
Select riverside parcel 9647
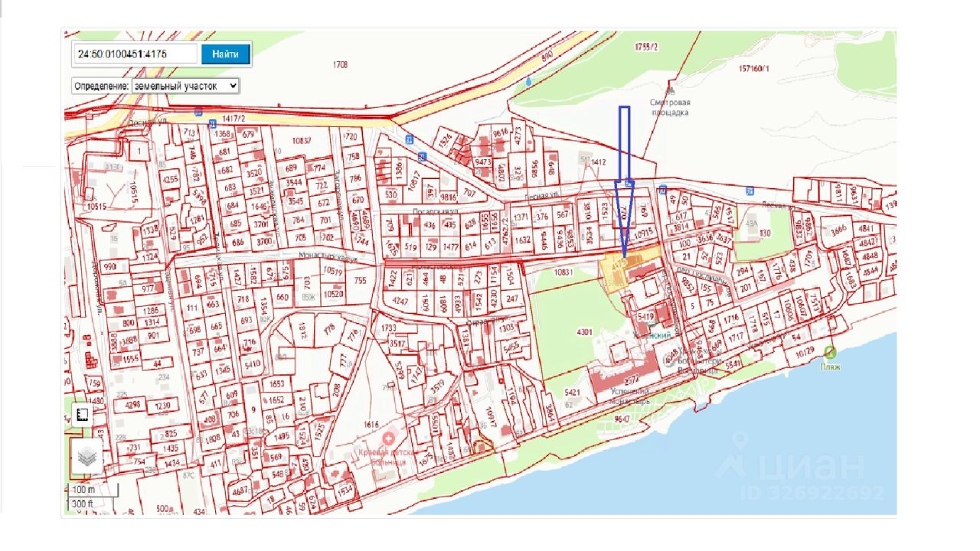[622, 419]
